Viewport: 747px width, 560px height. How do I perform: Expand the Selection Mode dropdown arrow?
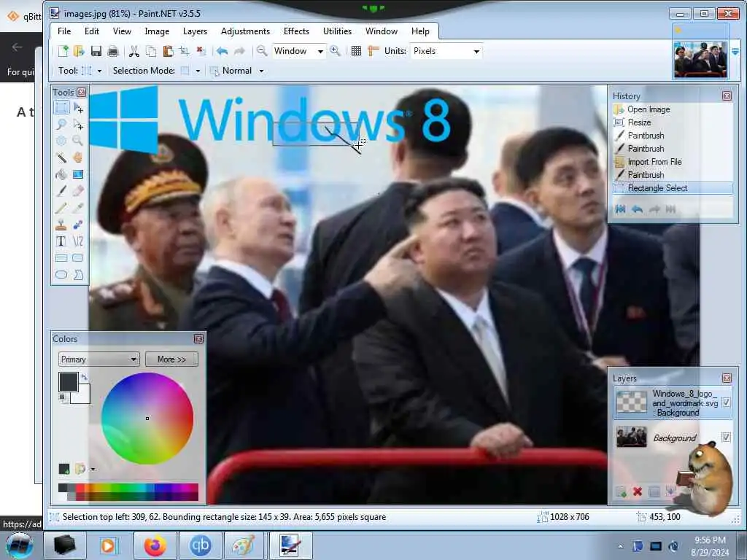click(x=198, y=71)
